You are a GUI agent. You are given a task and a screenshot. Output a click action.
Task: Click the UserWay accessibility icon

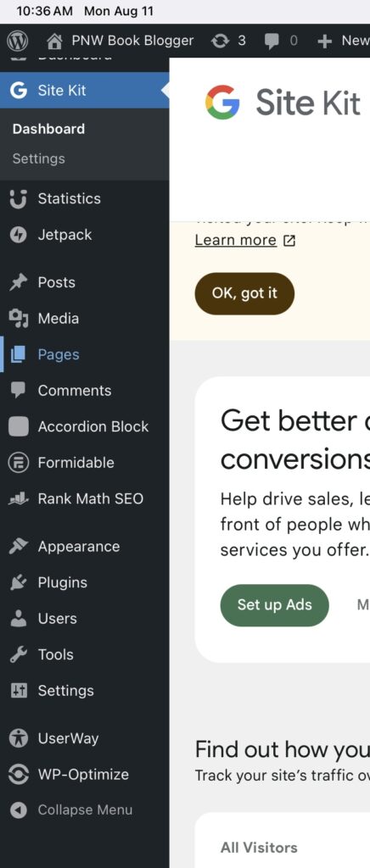click(19, 738)
